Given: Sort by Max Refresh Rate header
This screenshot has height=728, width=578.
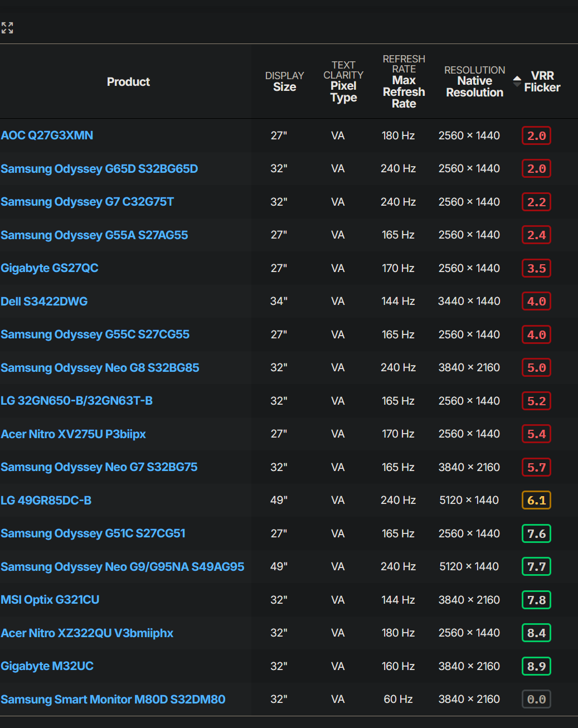Looking at the screenshot, I should (x=404, y=81).
